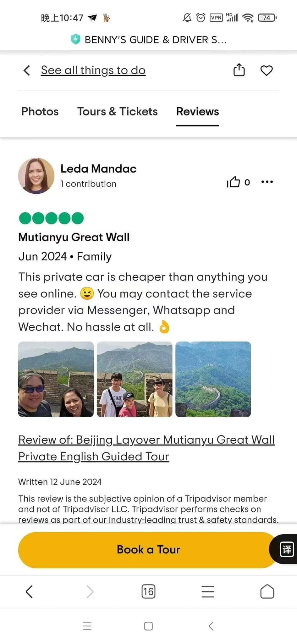The width and height of the screenshot is (297, 644).
Task: Tap the Book a Tour button
Action: pos(148,550)
